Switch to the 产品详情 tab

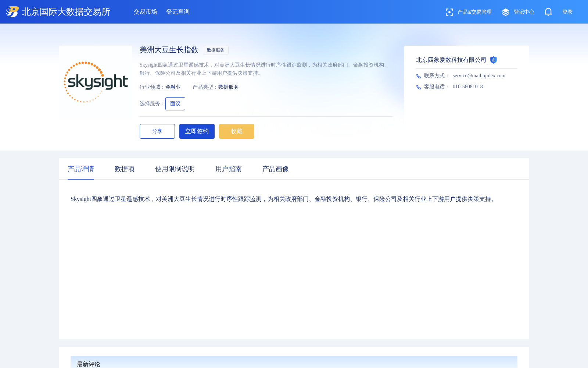(81, 169)
